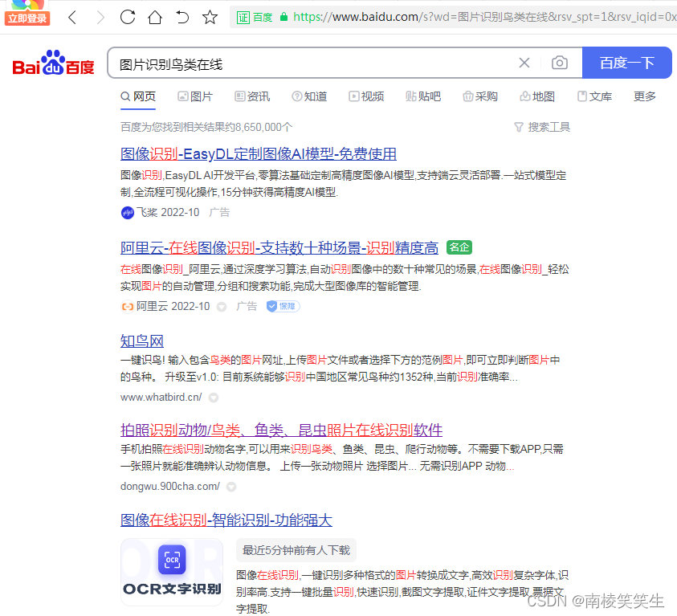Open the 地图 tab

(537, 96)
